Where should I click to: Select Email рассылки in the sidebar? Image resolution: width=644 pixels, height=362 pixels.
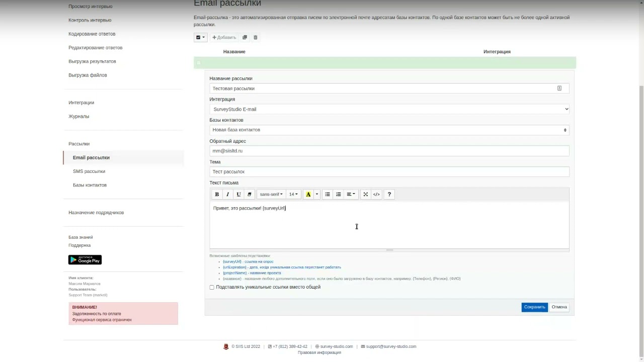(91, 157)
